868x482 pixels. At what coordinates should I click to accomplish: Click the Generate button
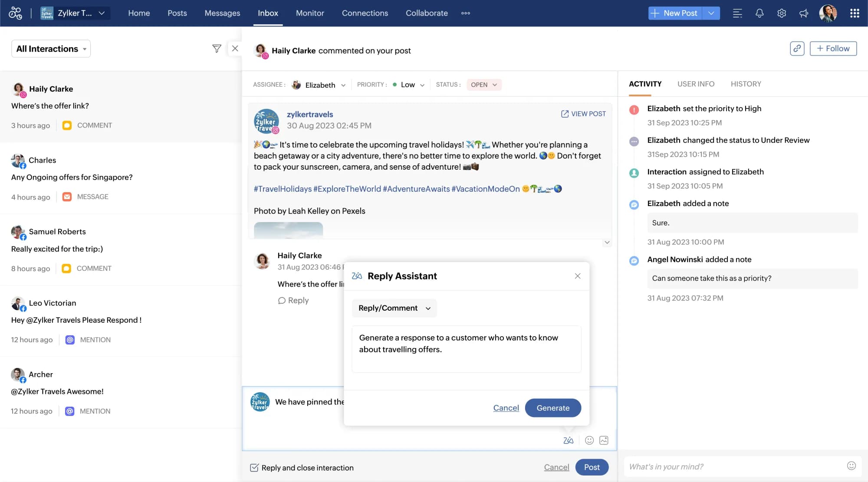553,408
